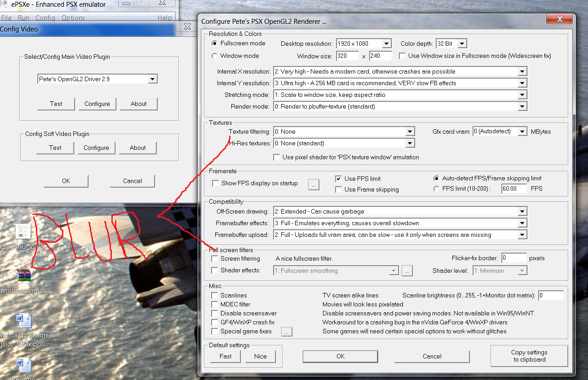This screenshot has height=380, width=588.
Task: Open the Options menu in ePSXe
Action: tap(73, 18)
